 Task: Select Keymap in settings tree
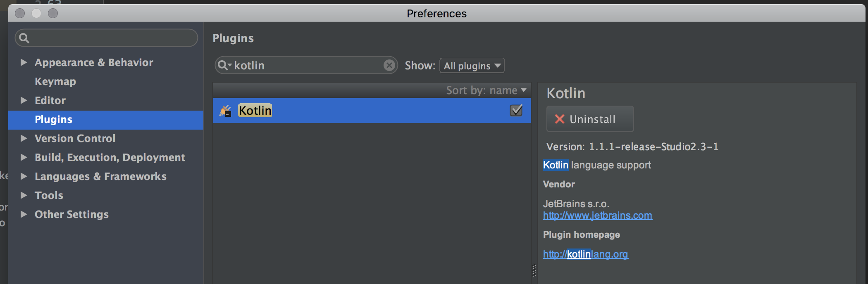coord(55,81)
